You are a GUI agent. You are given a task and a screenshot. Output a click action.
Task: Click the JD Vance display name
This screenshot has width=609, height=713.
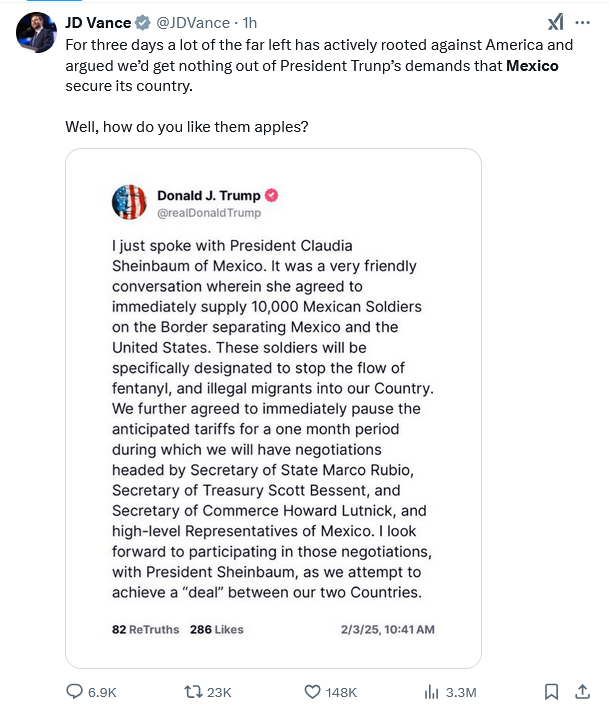98,21
